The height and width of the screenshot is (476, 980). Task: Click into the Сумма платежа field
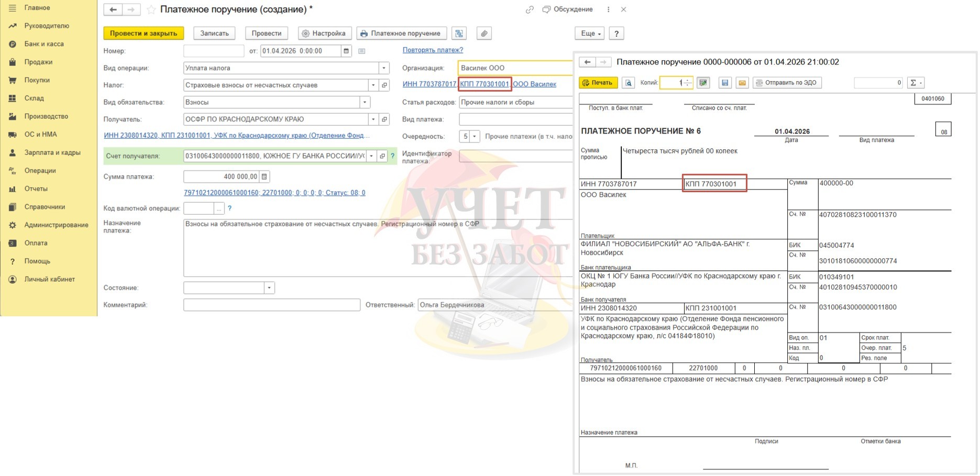pos(222,177)
